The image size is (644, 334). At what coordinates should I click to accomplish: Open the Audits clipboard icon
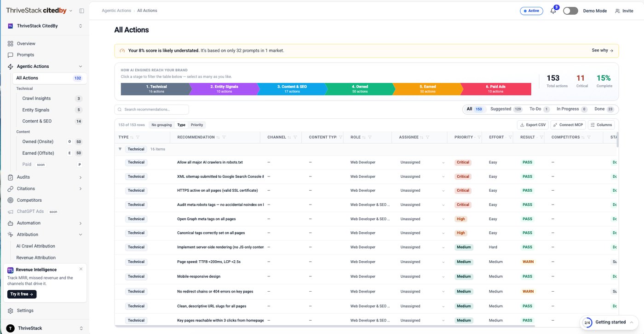[11, 177]
